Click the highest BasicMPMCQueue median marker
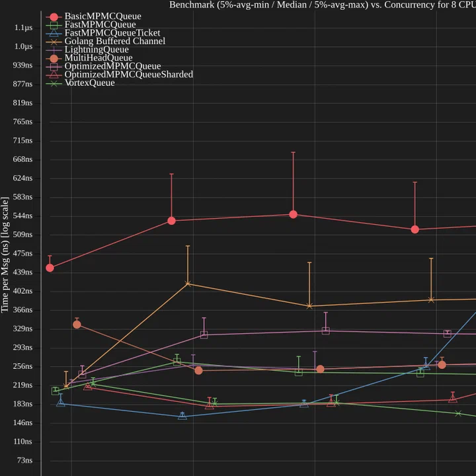The image size is (476, 476). click(294, 215)
